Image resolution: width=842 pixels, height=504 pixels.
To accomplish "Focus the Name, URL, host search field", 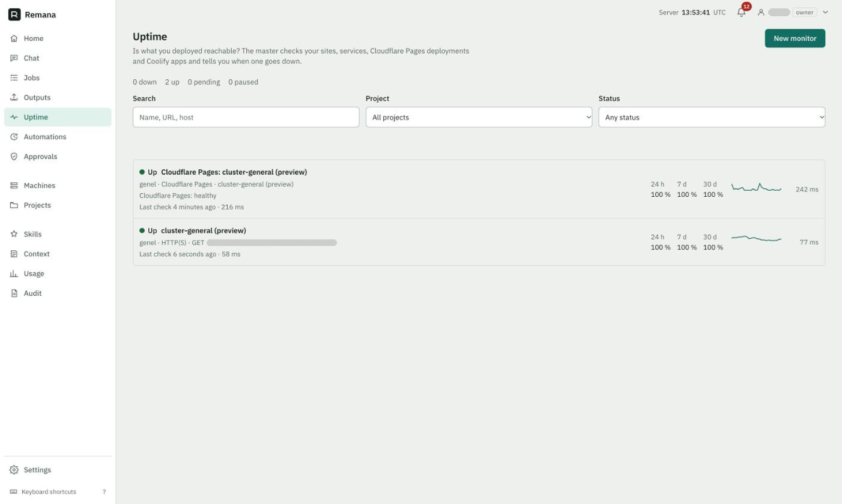I will click(246, 117).
